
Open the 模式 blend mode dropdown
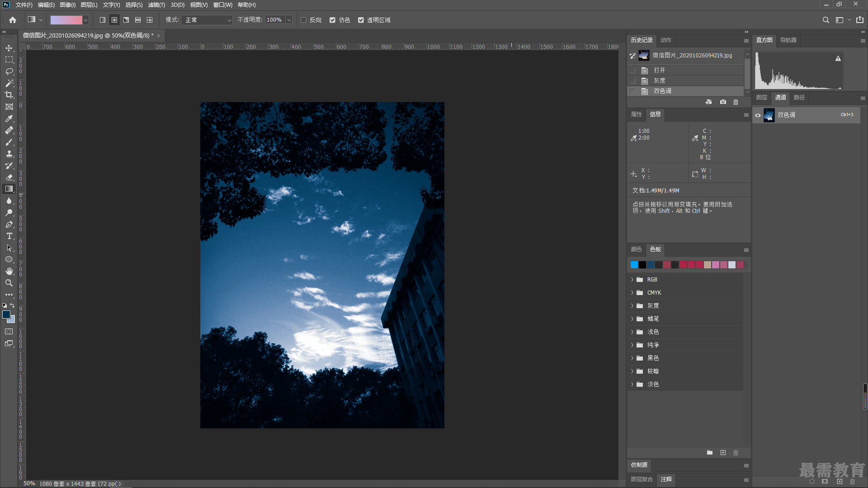[x=207, y=20]
